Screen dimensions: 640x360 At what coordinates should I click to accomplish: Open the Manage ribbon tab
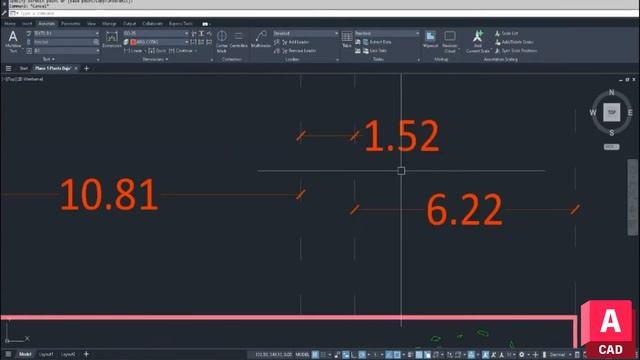pos(109,24)
